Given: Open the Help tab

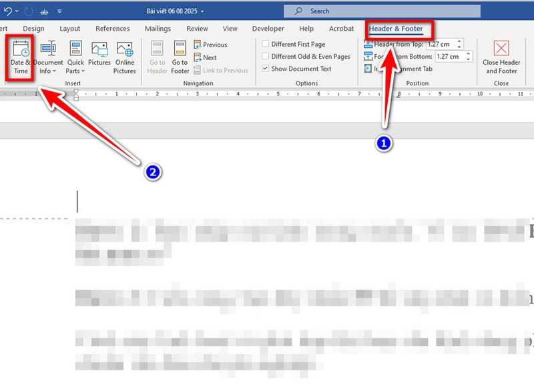Looking at the screenshot, I should [x=306, y=29].
